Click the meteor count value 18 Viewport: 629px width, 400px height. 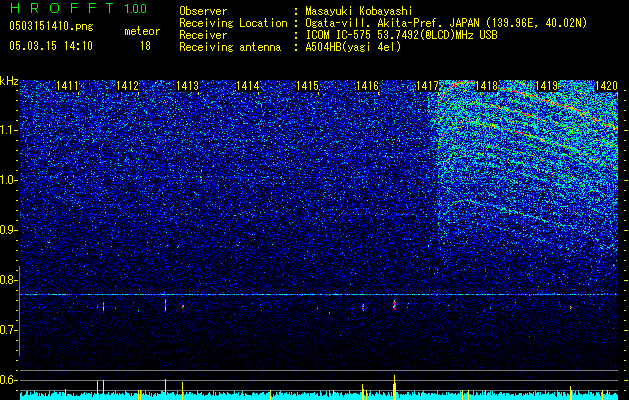[x=145, y=46]
